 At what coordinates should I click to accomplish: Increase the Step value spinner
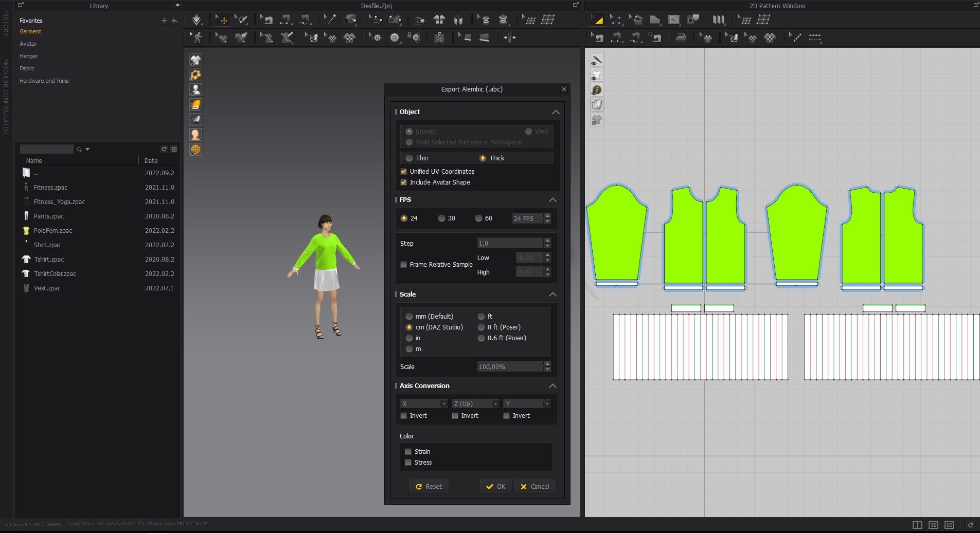coord(547,241)
